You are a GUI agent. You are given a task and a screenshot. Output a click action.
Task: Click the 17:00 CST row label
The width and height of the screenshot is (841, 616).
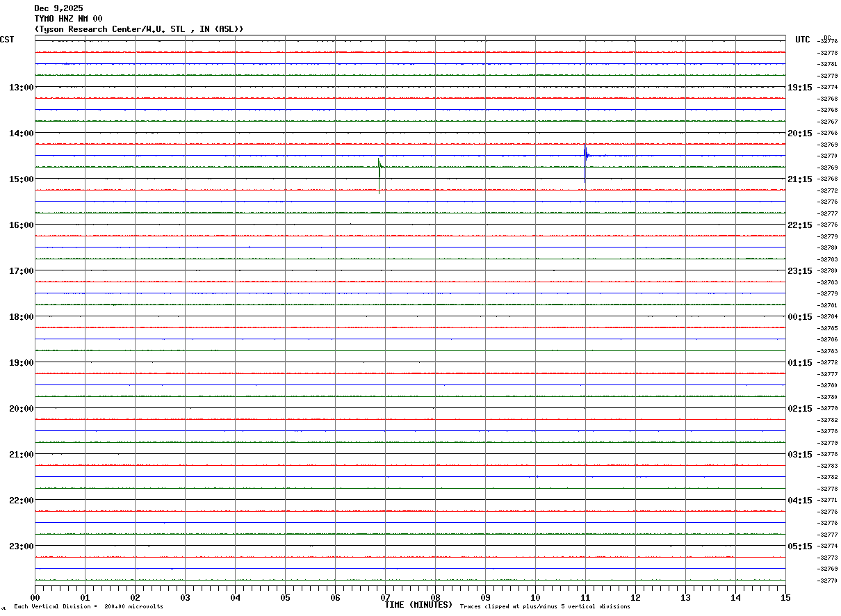[x=22, y=270]
